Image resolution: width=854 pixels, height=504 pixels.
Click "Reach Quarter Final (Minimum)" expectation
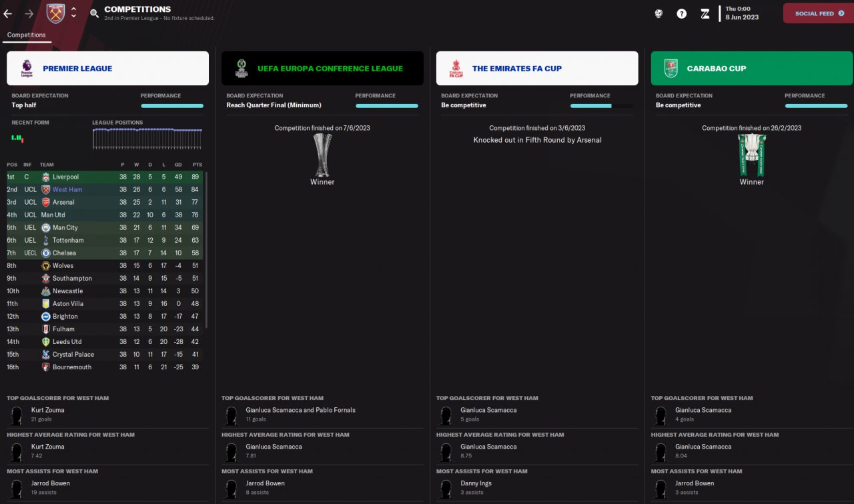274,105
